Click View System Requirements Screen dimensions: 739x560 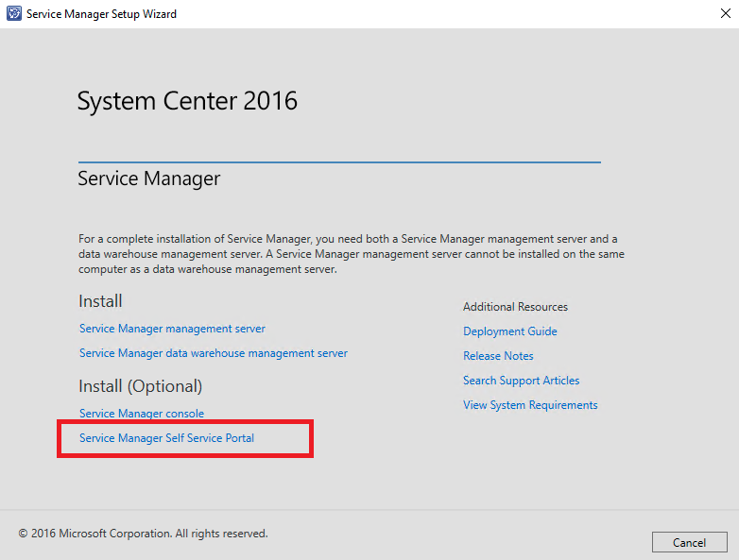click(530, 405)
